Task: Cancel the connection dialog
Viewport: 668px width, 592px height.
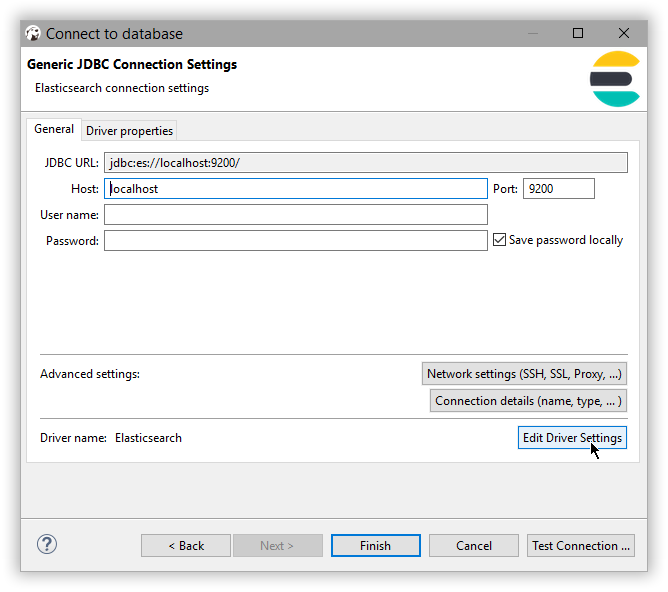Action: tap(474, 546)
